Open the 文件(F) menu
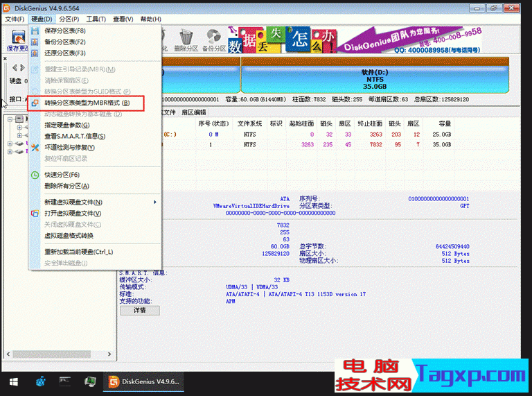Viewport: 532px width, 396px height. tap(15, 19)
